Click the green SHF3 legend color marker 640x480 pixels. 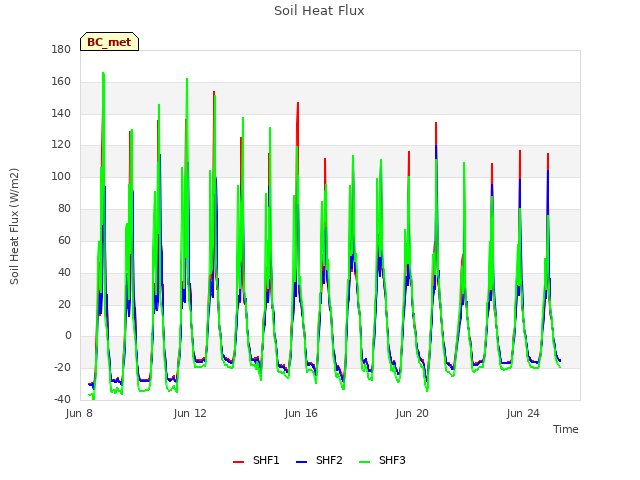pyautogui.click(x=364, y=462)
